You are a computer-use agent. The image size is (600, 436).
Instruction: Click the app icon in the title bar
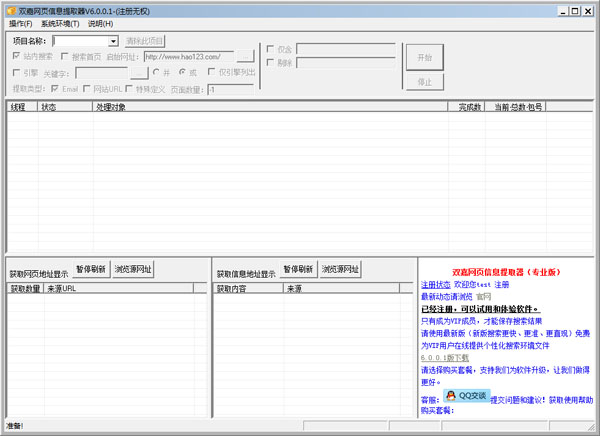coord(10,9)
